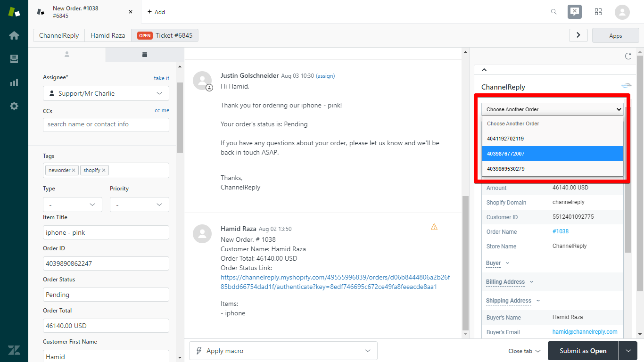The width and height of the screenshot is (644, 362).
Task: Select order 4039876772007
Action: pyautogui.click(x=553, y=154)
